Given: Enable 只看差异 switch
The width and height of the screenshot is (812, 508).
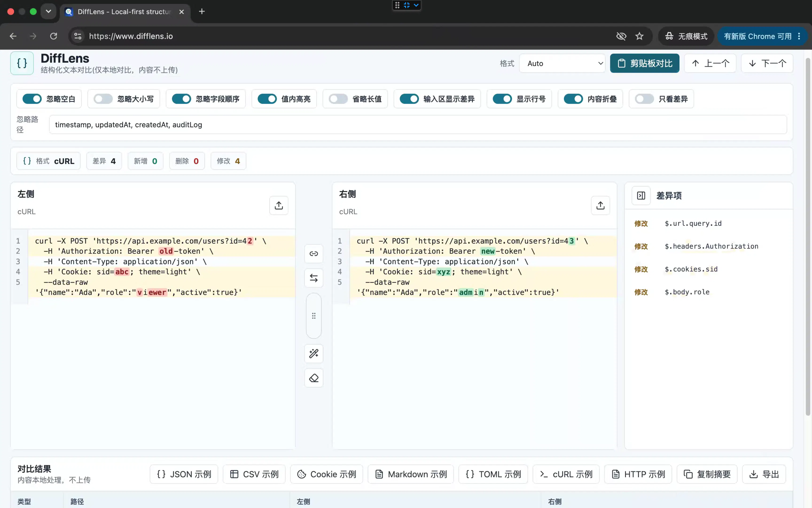Looking at the screenshot, I should pos(644,99).
